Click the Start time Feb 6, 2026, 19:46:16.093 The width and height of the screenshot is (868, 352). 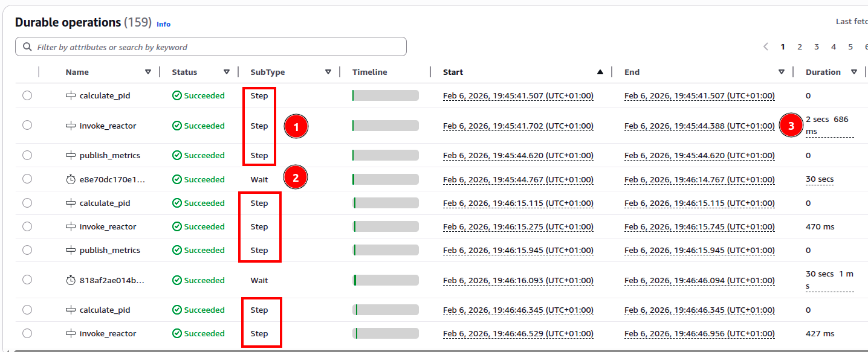(518, 280)
